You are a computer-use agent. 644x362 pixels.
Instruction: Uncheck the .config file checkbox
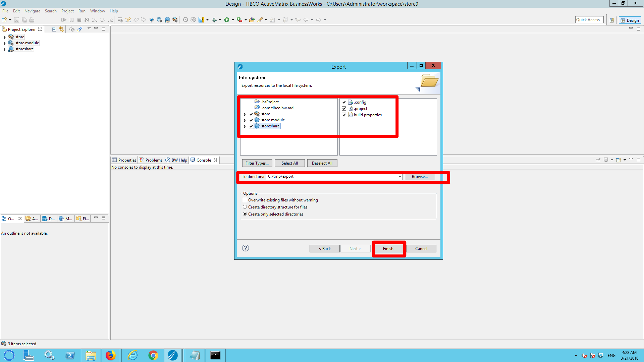tap(344, 102)
